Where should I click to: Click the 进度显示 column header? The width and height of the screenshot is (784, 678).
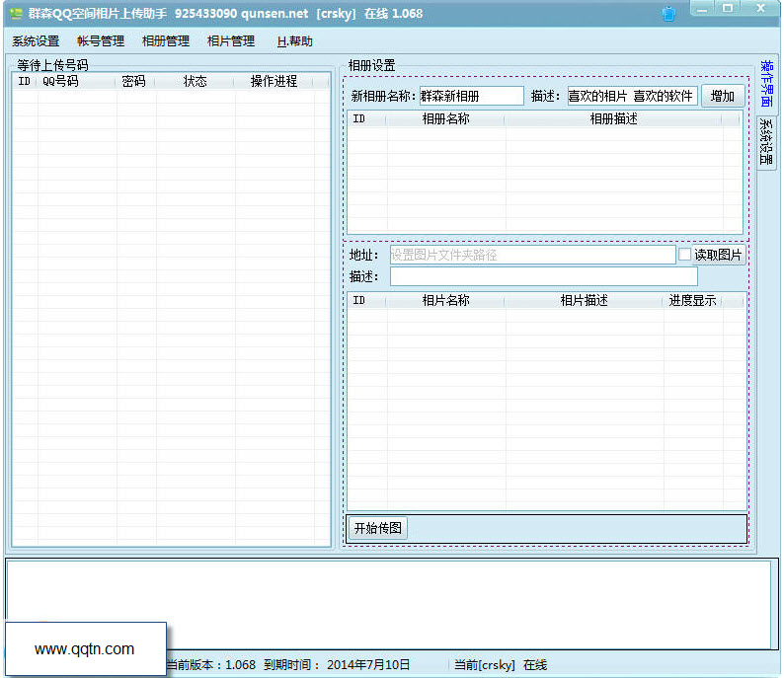[692, 300]
